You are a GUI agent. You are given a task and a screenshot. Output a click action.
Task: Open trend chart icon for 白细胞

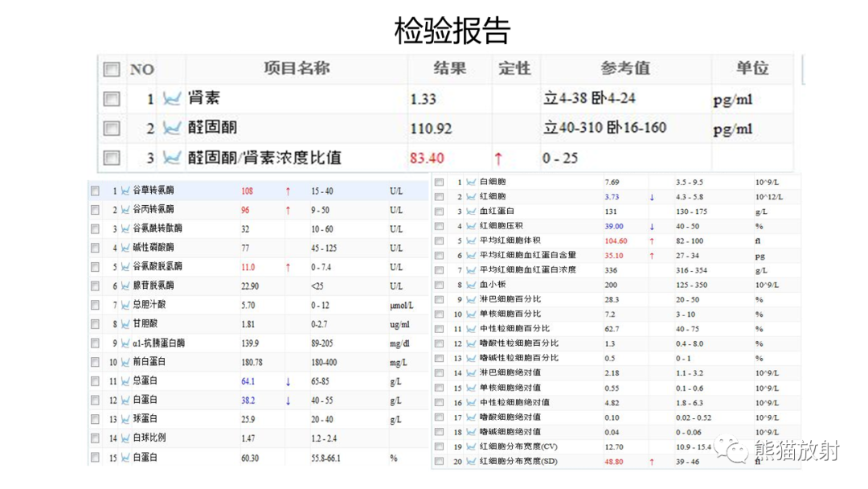[x=471, y=182]
